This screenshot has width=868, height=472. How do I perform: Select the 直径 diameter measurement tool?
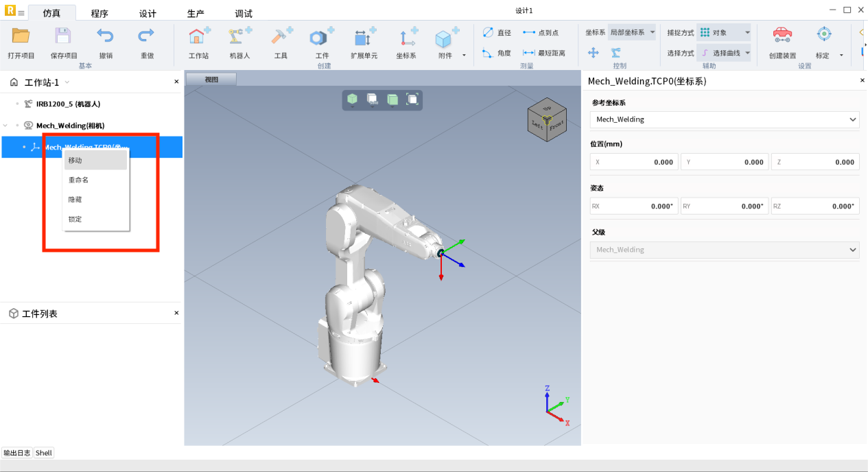click(497, 32)
